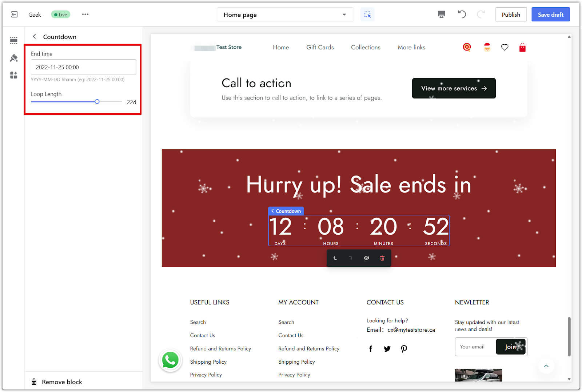Click the Santa account icon in header
This screenshot has width=582, height=392.
(x=487, y=47)
